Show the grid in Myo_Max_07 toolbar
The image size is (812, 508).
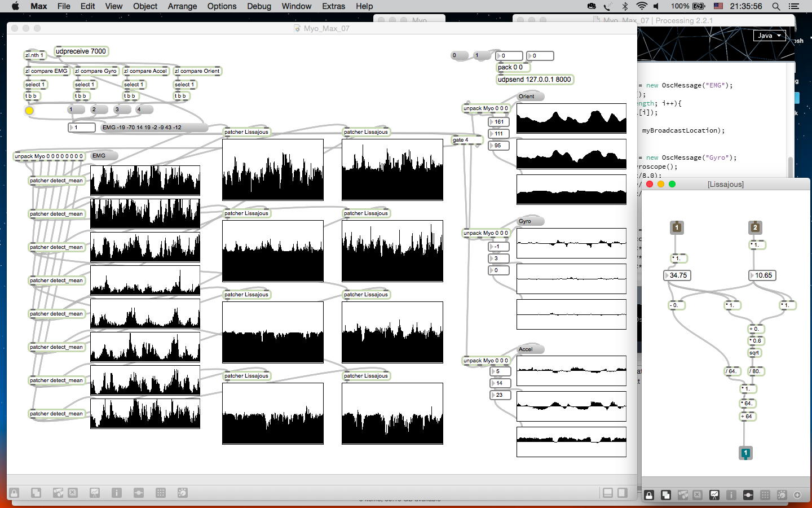coord(161,493)
